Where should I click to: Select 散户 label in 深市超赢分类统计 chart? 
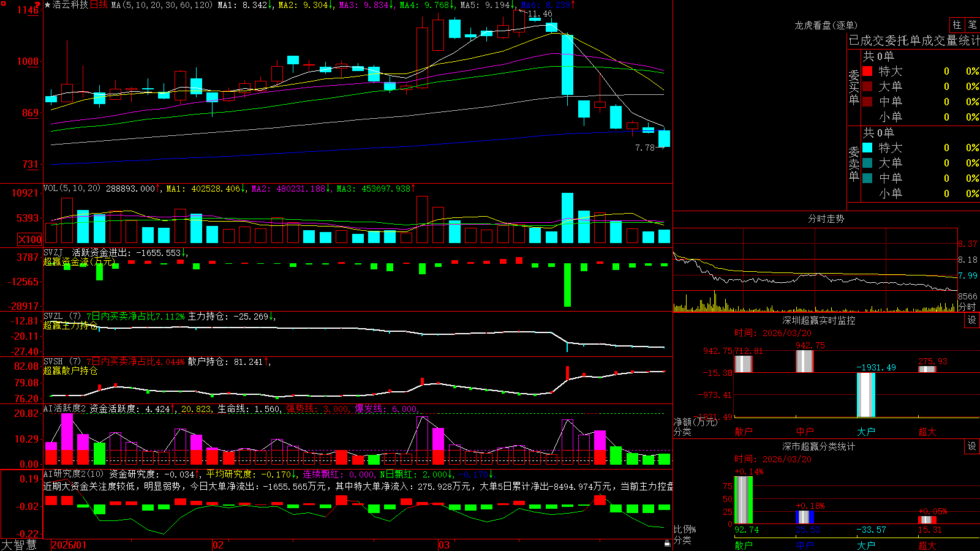point(744,545)
